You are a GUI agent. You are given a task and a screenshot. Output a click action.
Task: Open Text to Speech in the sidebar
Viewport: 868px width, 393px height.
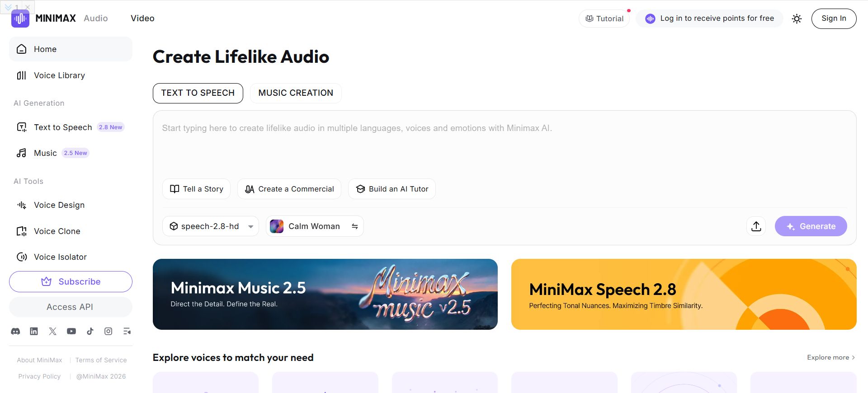[x=71, y=127]
